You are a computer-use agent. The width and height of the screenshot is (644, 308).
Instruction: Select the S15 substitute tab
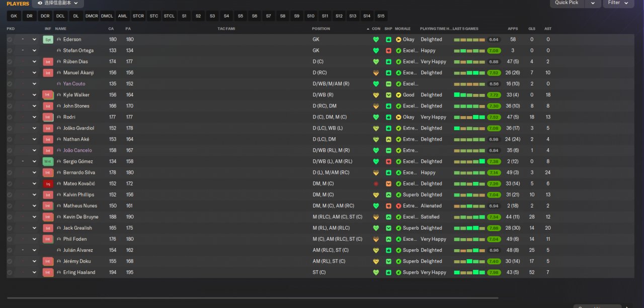pyautogui.click(x=381, y=16)
